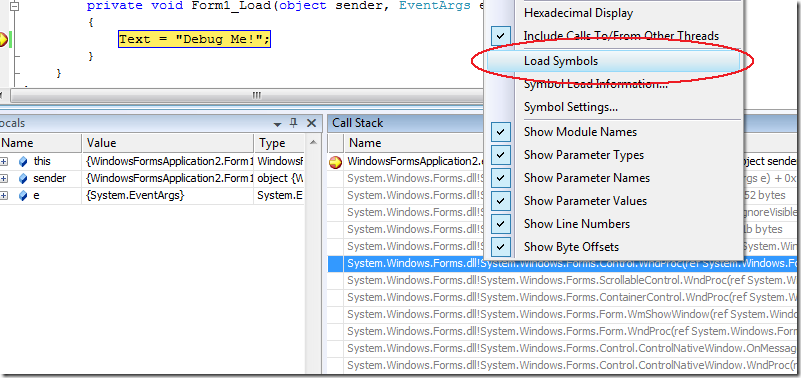Close the Locals panel

(311, 123)
